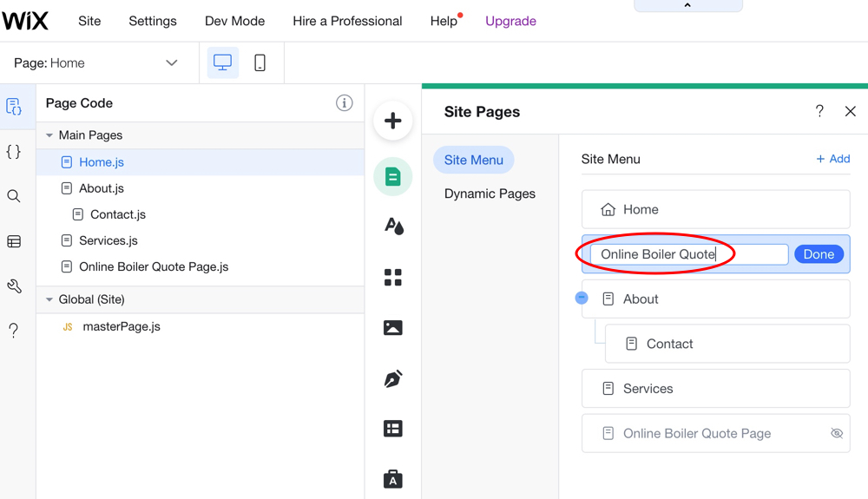Open the green Pages & Menu icon
Image resolution: width=868 pixels, height=499 pixels.
[x=393, y=177]
